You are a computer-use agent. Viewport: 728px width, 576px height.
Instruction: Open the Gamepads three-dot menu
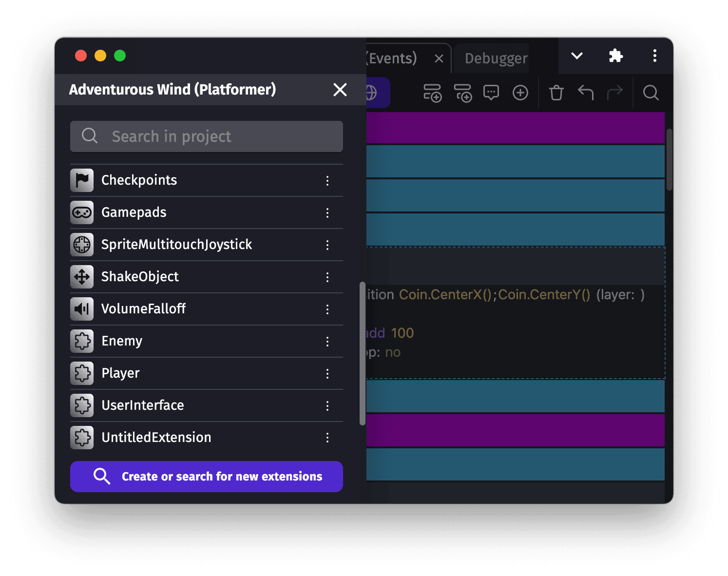(327, 213)
